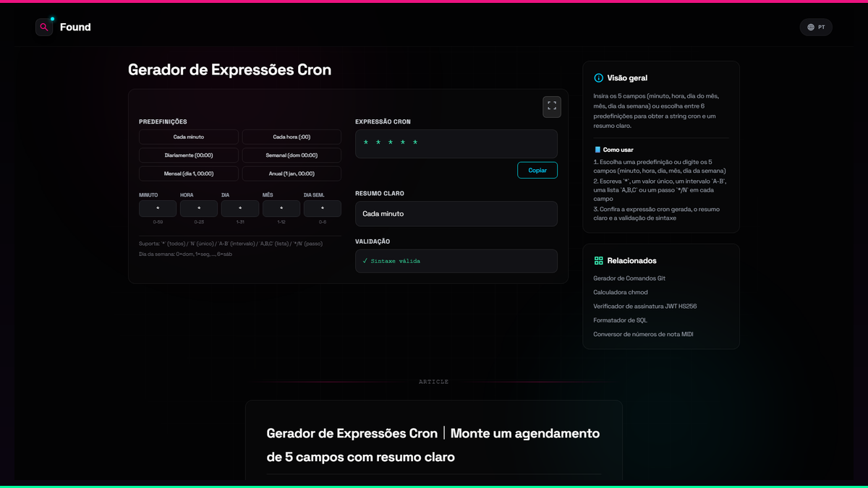Click the Visão geral heading

628,78
